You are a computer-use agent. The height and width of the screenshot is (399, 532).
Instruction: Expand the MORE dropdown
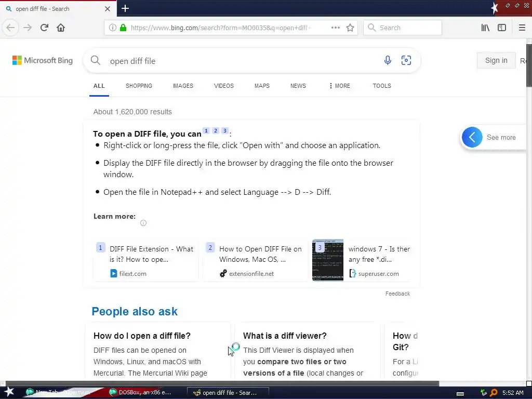[x=340, y=86]
